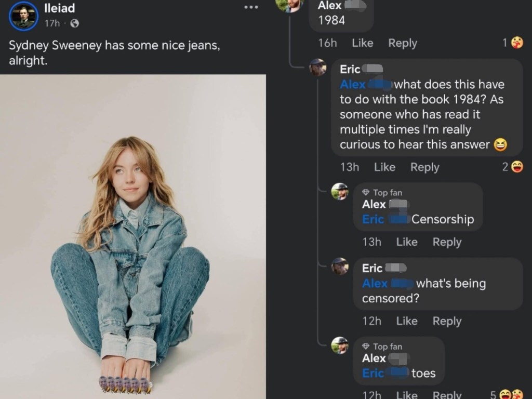Reply to the 1984 comment
532x399 pixels.
tap(402, 43)
